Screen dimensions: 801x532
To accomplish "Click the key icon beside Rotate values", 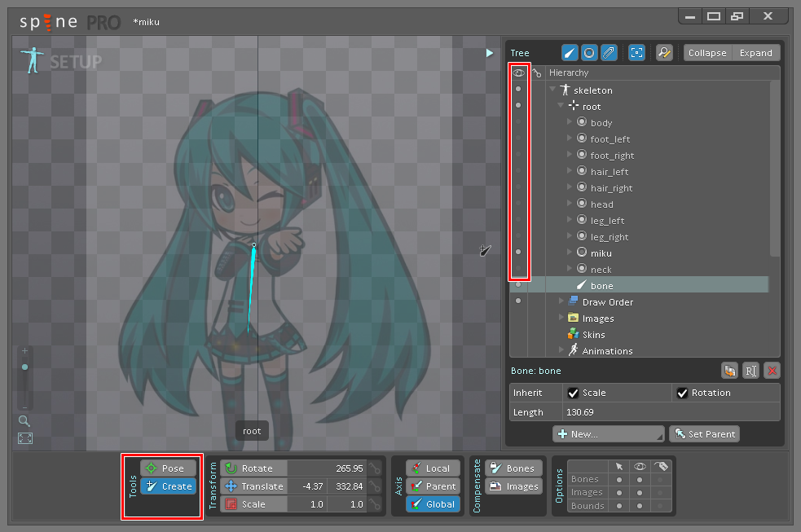I will pyautogui.click(x=375, y=468).
